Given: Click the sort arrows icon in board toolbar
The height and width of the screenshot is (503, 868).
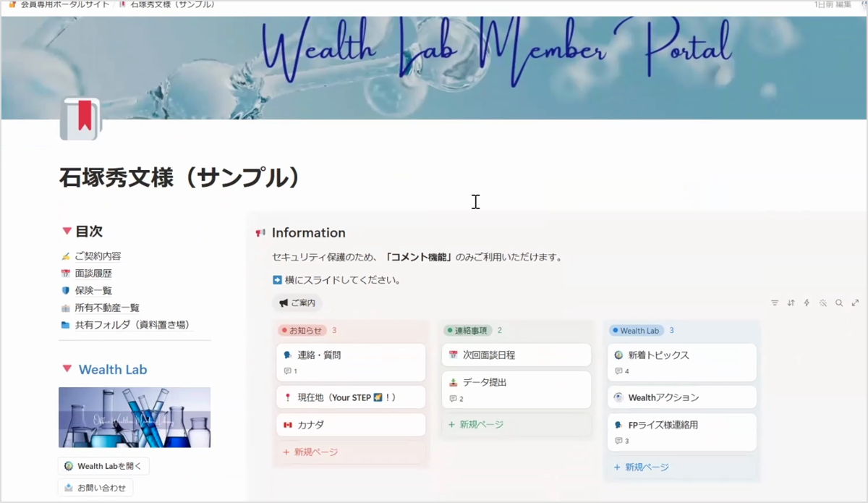Looking at the screenshot, I should (x=791, y=303).
